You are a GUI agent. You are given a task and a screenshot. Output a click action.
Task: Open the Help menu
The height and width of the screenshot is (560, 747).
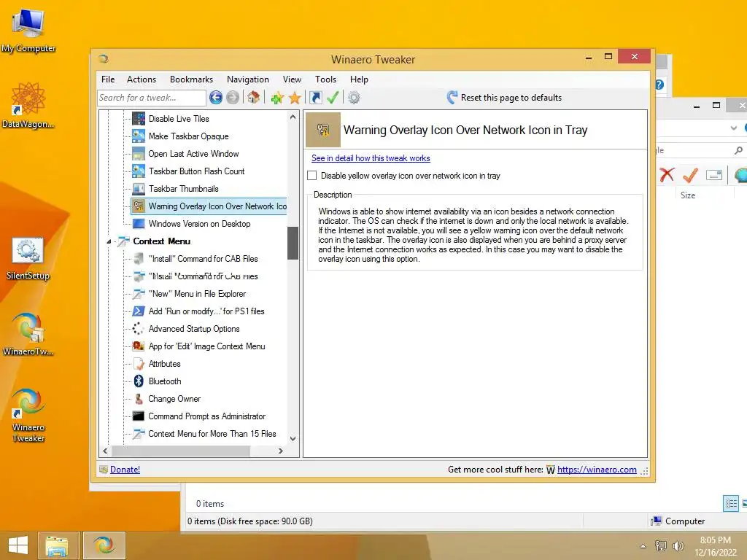click(x=359, y=79)
